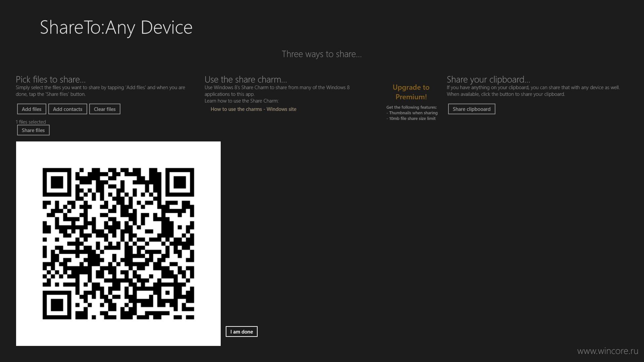Click the '1 files selected' status text
644x362 pixels.
pyautogui.click(x=31, y=122)
